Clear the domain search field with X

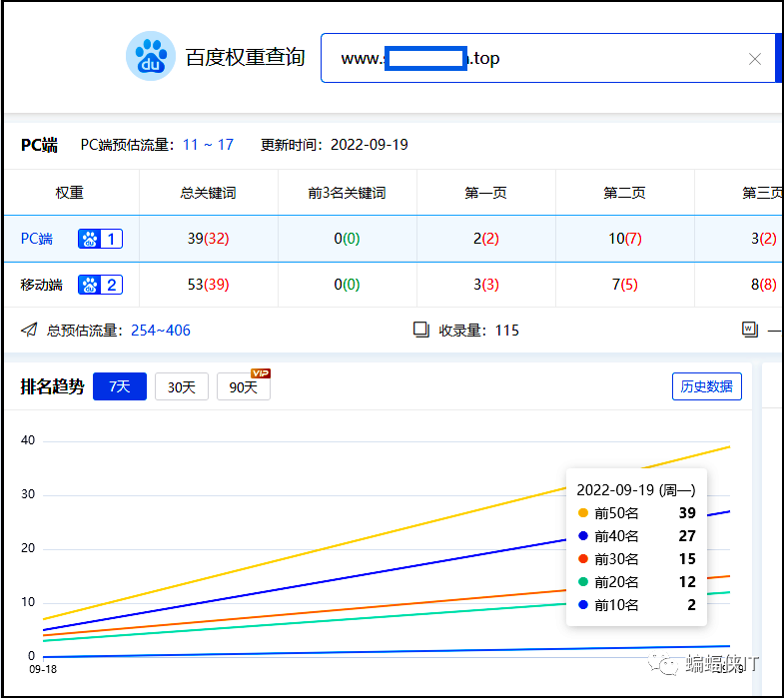coord(755,59)
